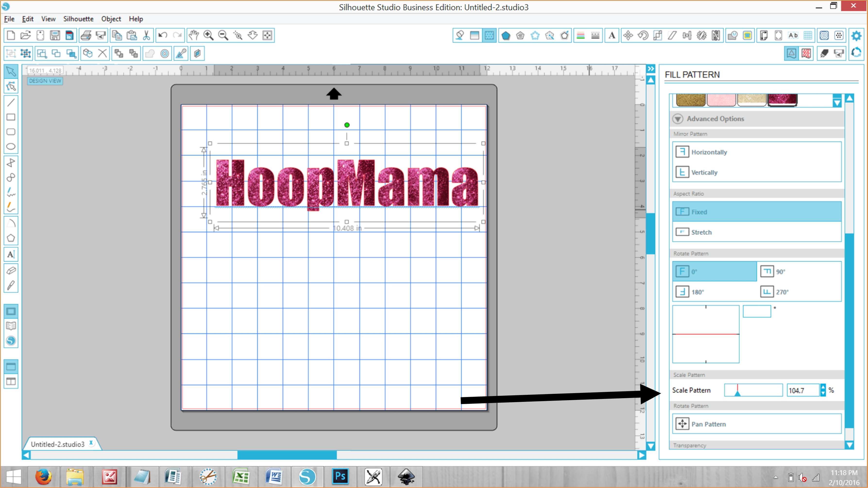Select the Draw an Ellipse tool

11,147
